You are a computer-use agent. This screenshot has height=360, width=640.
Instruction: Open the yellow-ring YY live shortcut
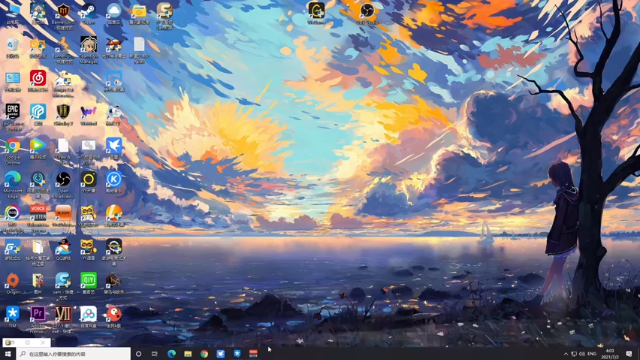pos(88,182)
